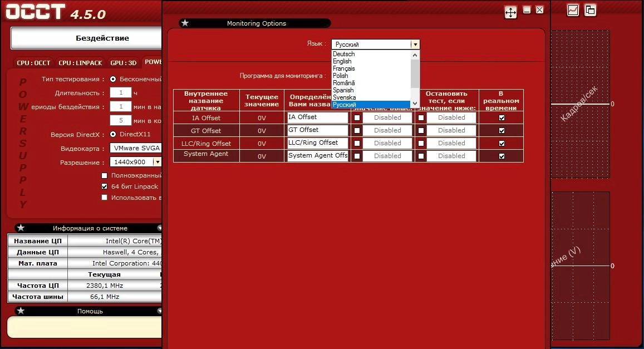Screen dimensions: 644x349
Task: Enable stop-if-below checkbox for System Agent
Action: pos(421,156)
